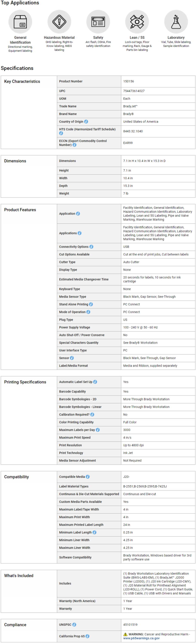
Task: Click info icon next to Mode of Operation
Action: coord(88,312)
